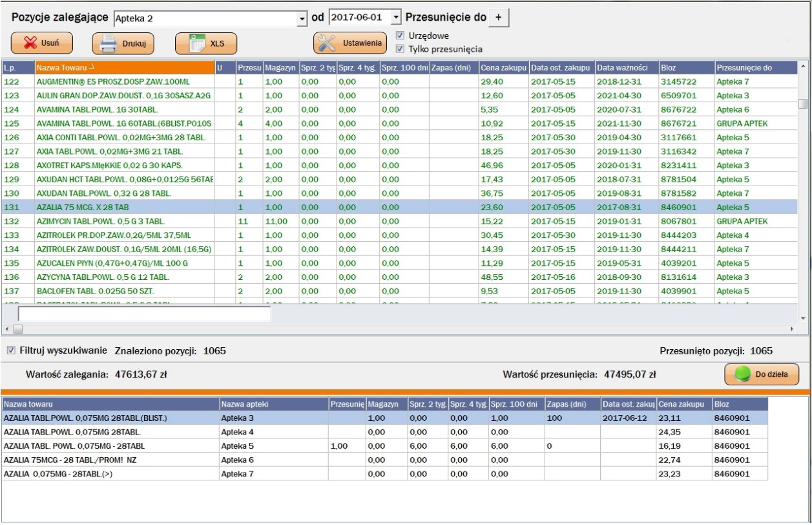This screenshot has width=812, height=525.
Task: Select the BACLOFEN TABL. 0.025G 50 SZT. row
Action: pos(123,291)
